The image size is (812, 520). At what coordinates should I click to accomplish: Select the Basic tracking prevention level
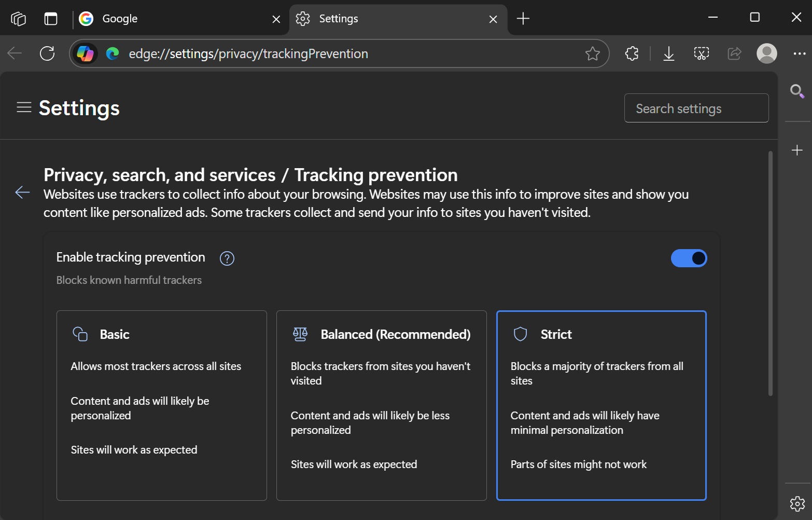coord(161,405)
